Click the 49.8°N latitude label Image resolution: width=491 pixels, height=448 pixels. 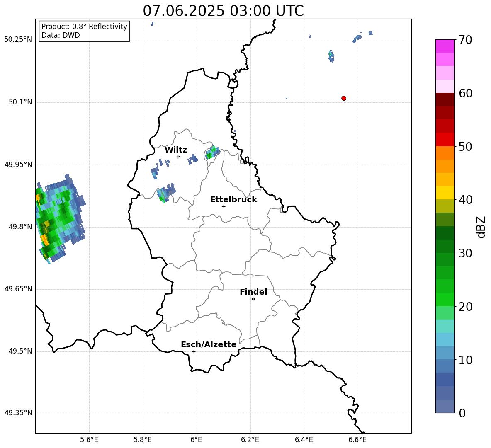pos(20,227)
